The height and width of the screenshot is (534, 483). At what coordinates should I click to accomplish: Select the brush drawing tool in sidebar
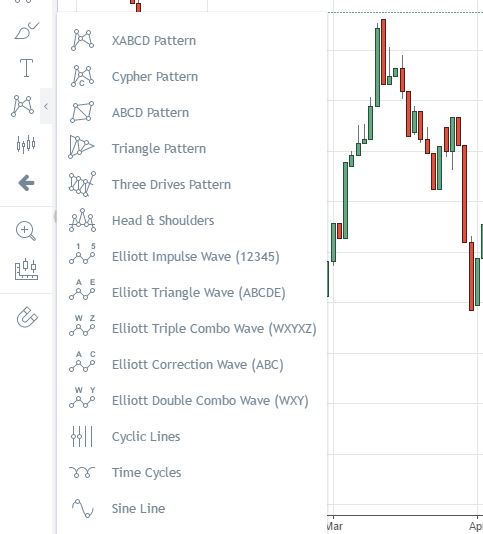[27, 31]
